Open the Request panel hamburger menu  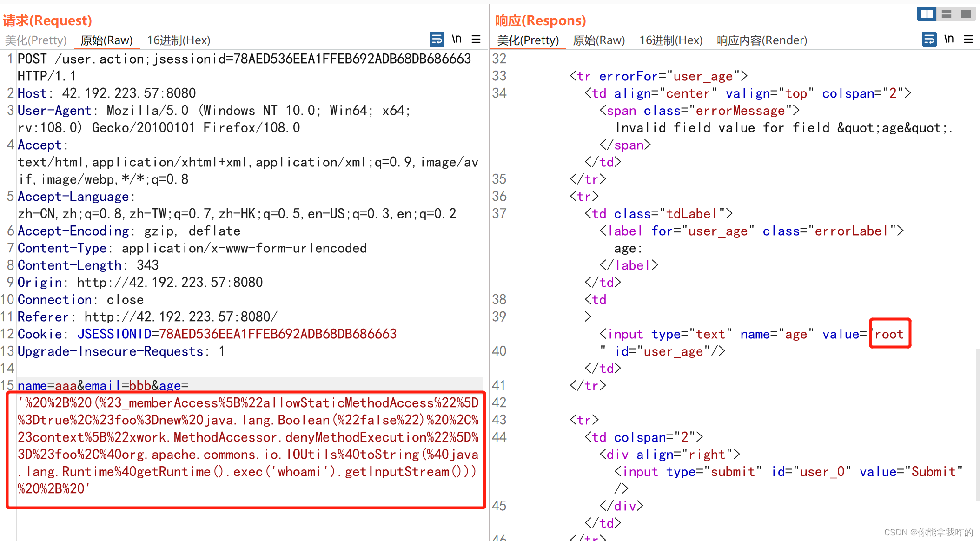[x=476, y=40]
